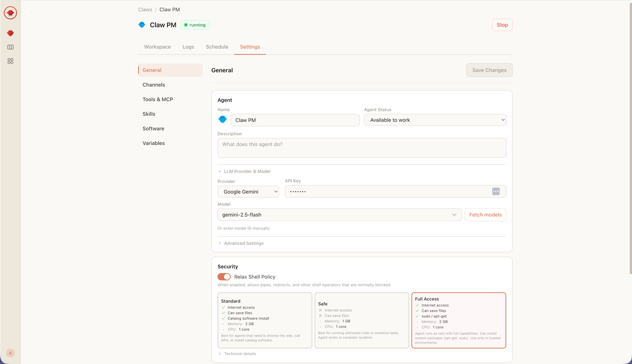Open the Agent Status dropdown

pyautogui.click(x=435, y=120)
